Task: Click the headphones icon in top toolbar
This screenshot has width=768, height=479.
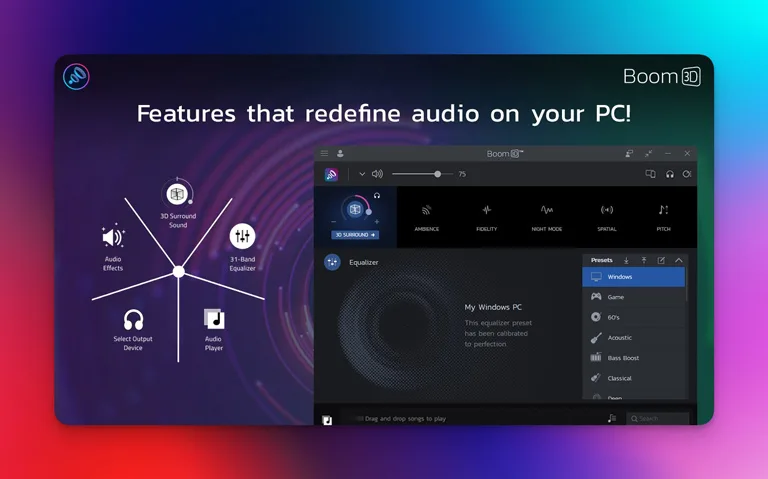Action: (x=670, y=174)
